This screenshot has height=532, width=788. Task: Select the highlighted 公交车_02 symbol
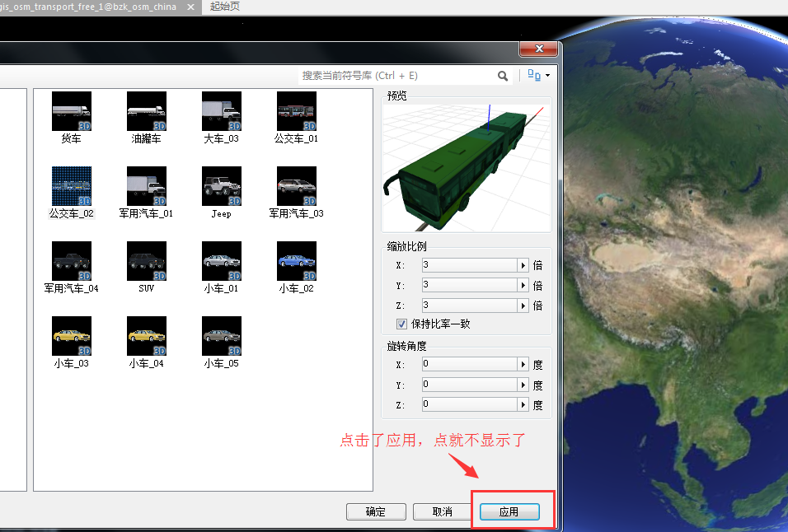click(72, 186)
